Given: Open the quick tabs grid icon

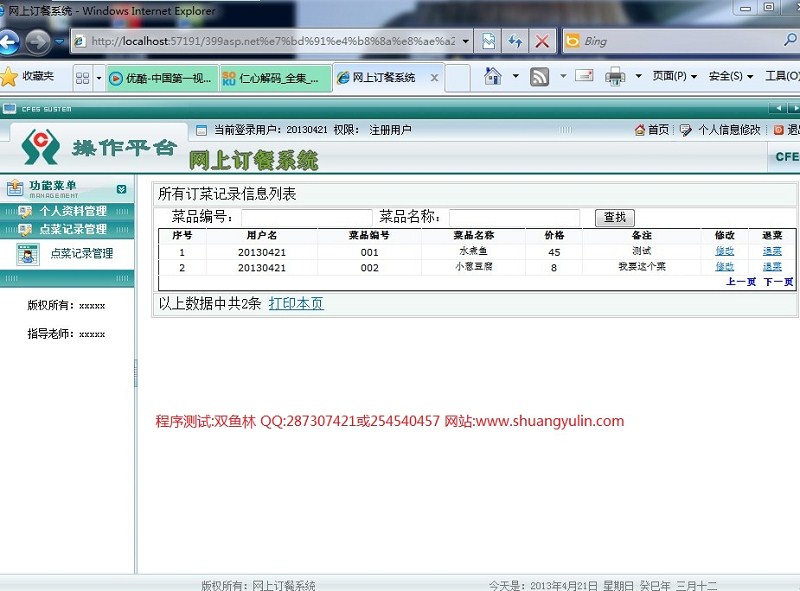Looking at the screenshot, I should pyautogui.click(x=82, y=78).
